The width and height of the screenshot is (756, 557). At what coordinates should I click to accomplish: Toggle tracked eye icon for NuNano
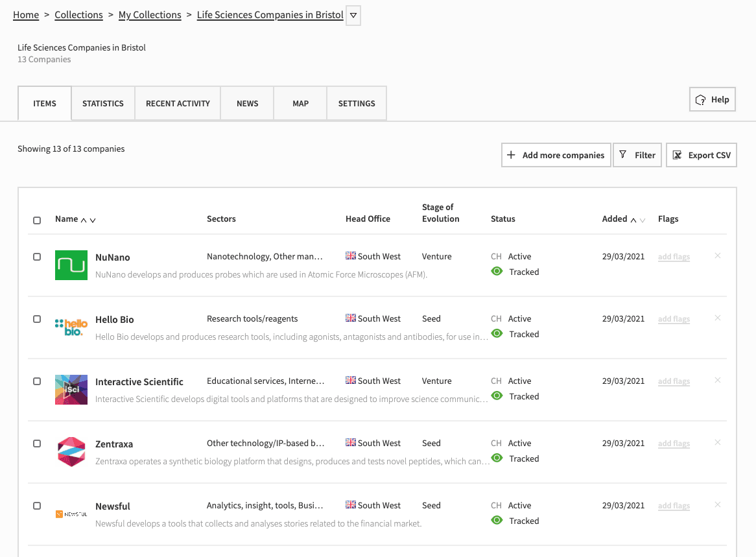pos(497,271)
